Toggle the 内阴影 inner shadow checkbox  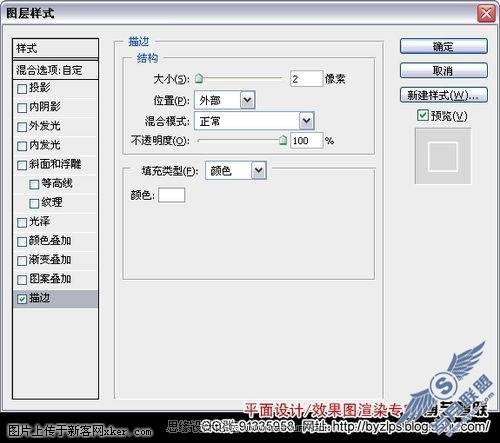pos(22,108)
